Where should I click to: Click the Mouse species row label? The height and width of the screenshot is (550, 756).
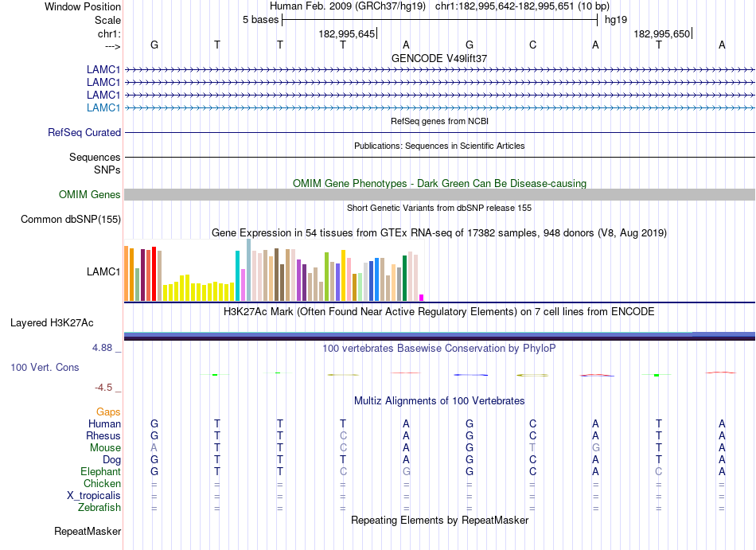coord(105,448)
